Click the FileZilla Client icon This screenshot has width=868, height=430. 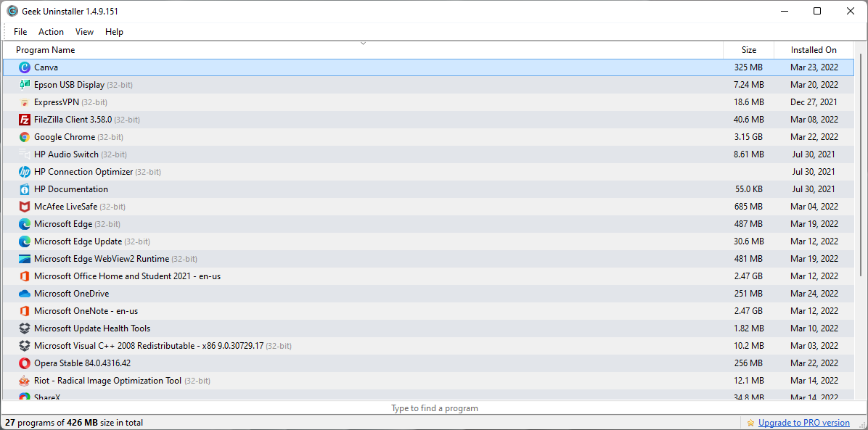[25, 120]
